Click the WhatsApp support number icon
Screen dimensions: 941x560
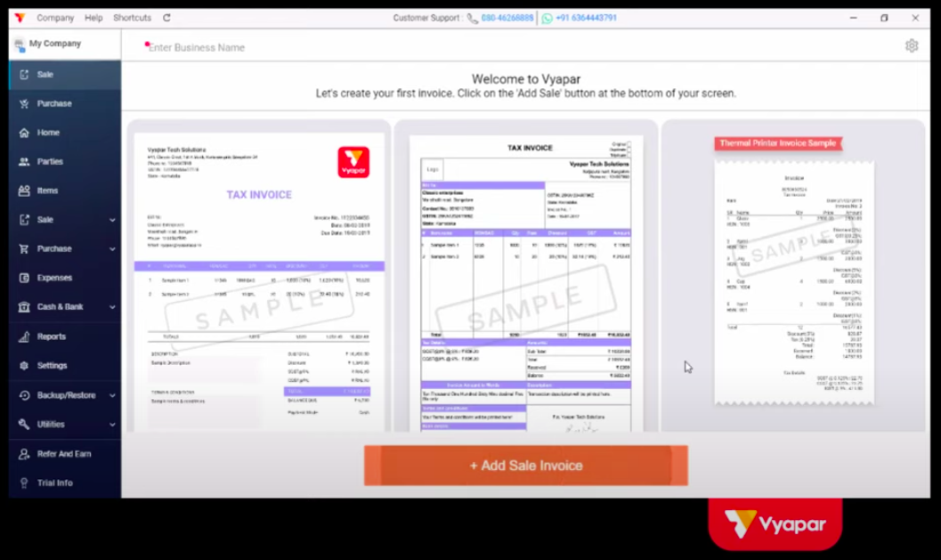tap(547, 18)
